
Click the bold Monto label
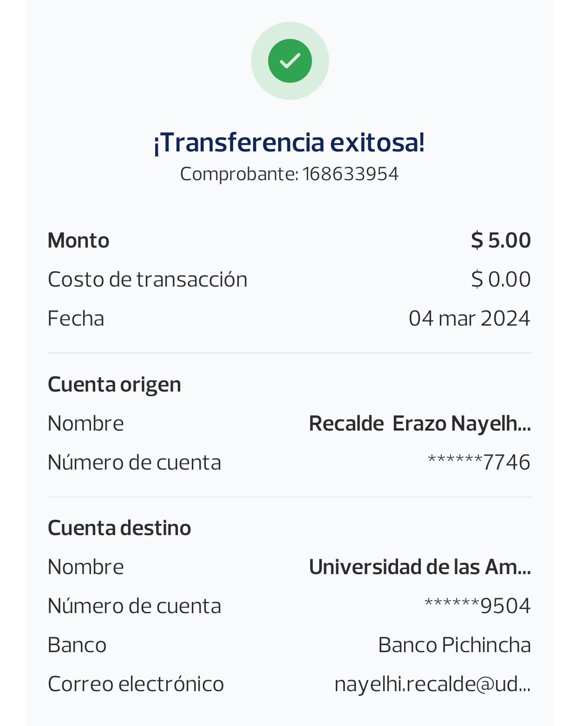(78, 241)
